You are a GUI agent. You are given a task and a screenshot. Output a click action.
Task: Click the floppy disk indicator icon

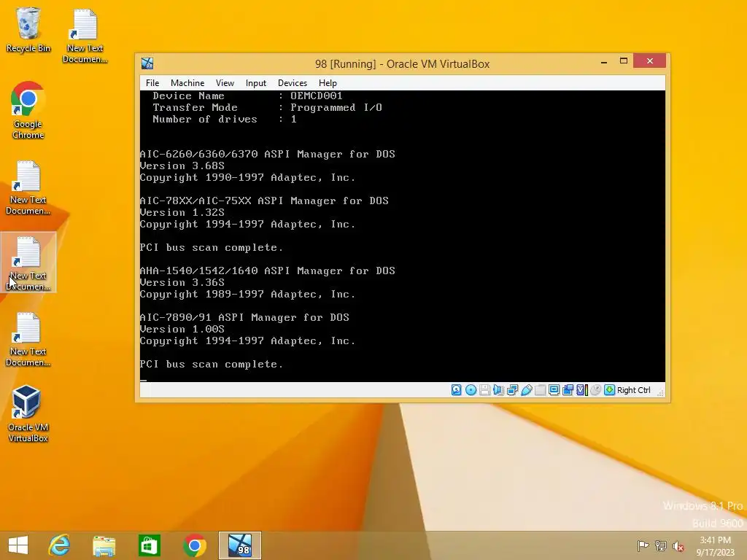tap(484, 390)
